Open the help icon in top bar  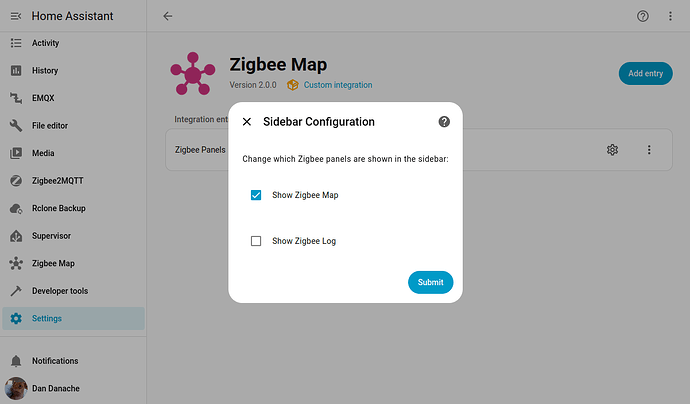pos(642,16)
